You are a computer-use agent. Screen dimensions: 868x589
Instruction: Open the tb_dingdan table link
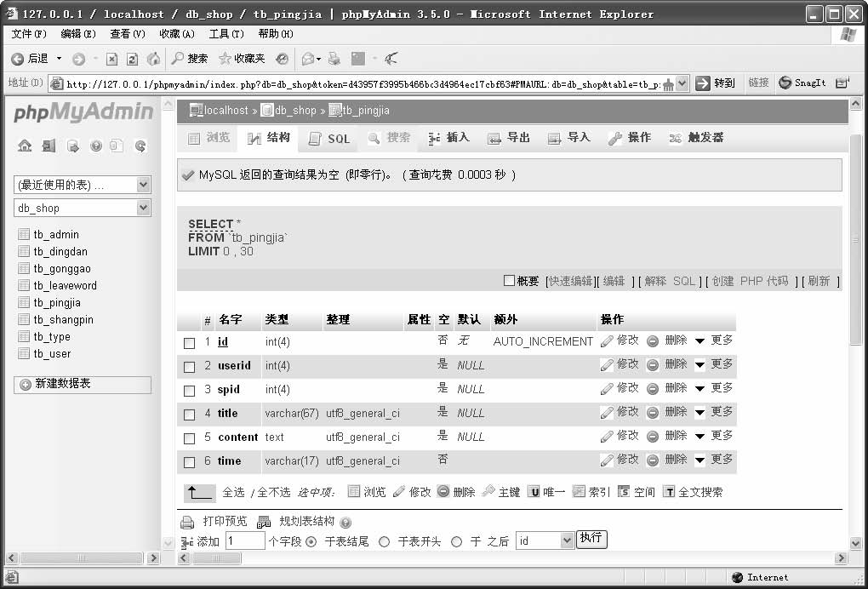tap(60, 251)
